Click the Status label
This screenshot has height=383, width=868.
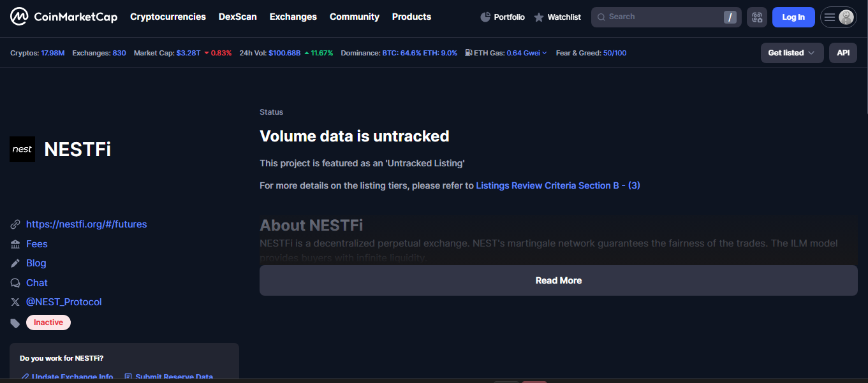[272, 112]
